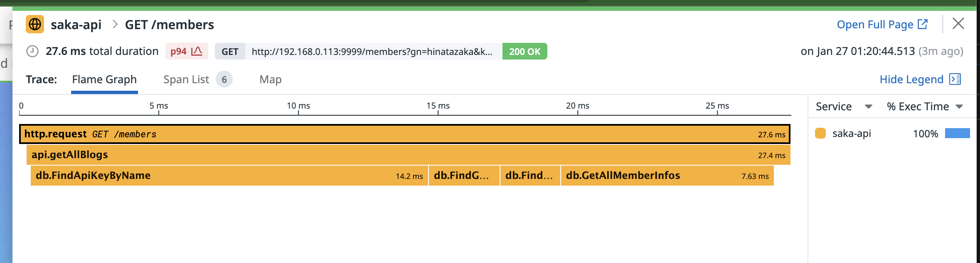Viewport: 980px width, 263px height.
Task: Switch to the Flame Graph tab
Action: (104, 79)
